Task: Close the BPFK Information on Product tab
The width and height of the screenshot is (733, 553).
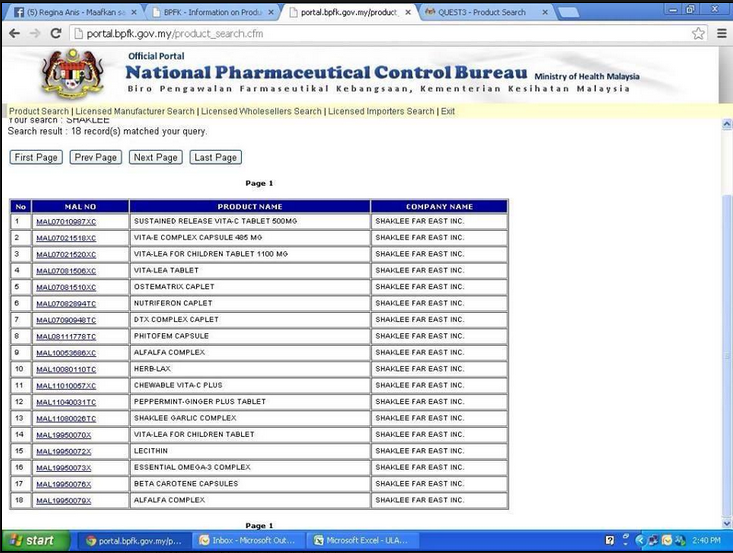Action: tap(271, 13)
